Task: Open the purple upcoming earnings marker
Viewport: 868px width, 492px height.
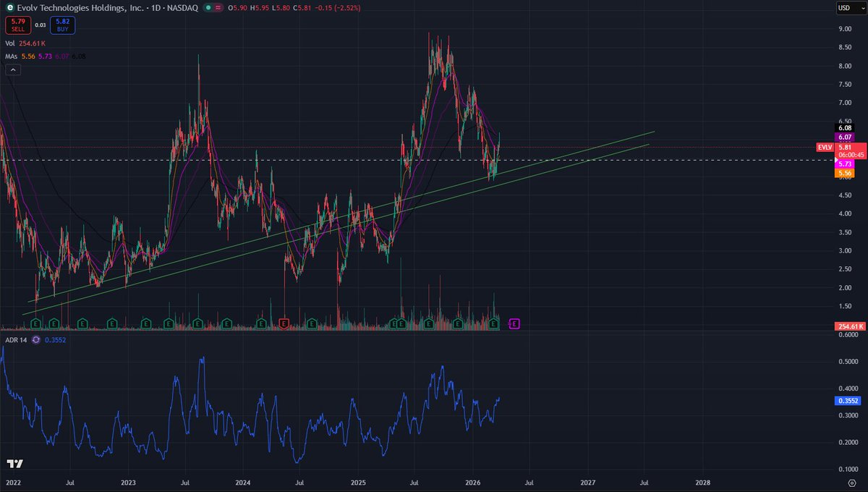Action: [x=515, y=323]
